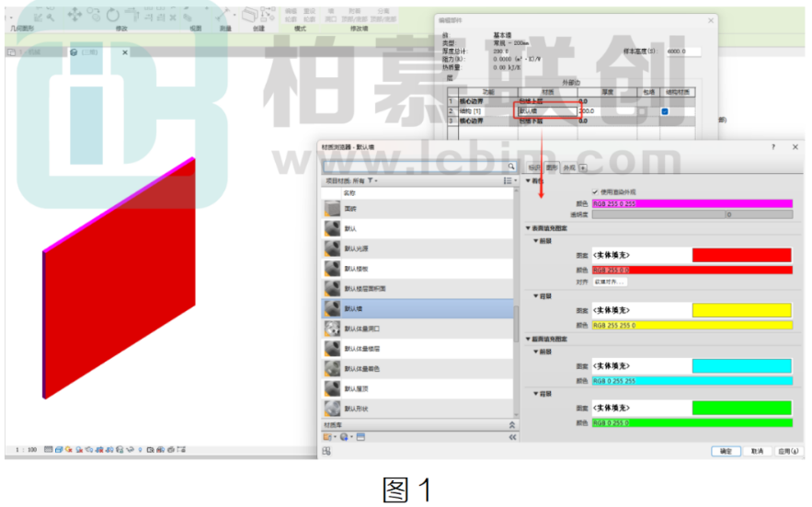Expand the 材质库 panel double chevron
The image size is (812, 507).
pos(511,425)
